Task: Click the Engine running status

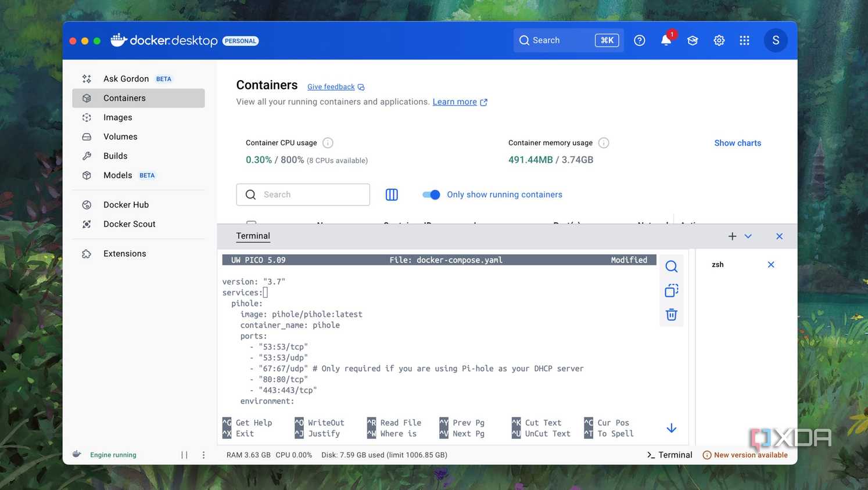Action: 113,455
